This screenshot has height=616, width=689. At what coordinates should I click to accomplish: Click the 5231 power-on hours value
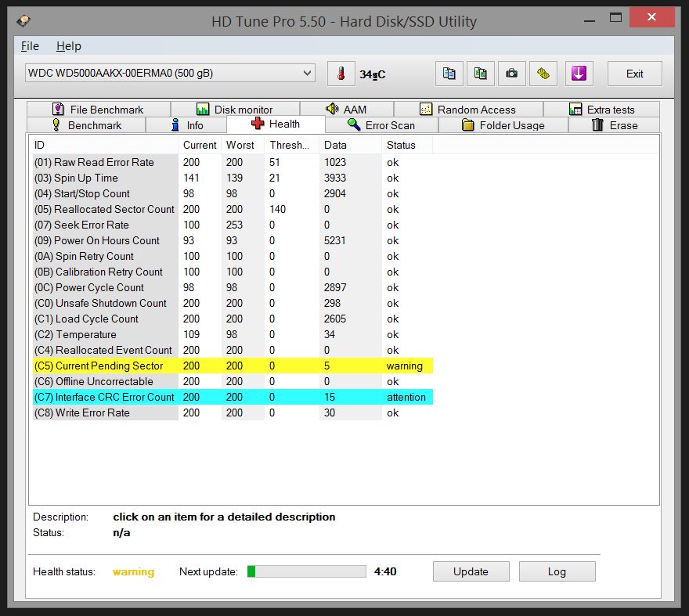click(x=335, y=240)
